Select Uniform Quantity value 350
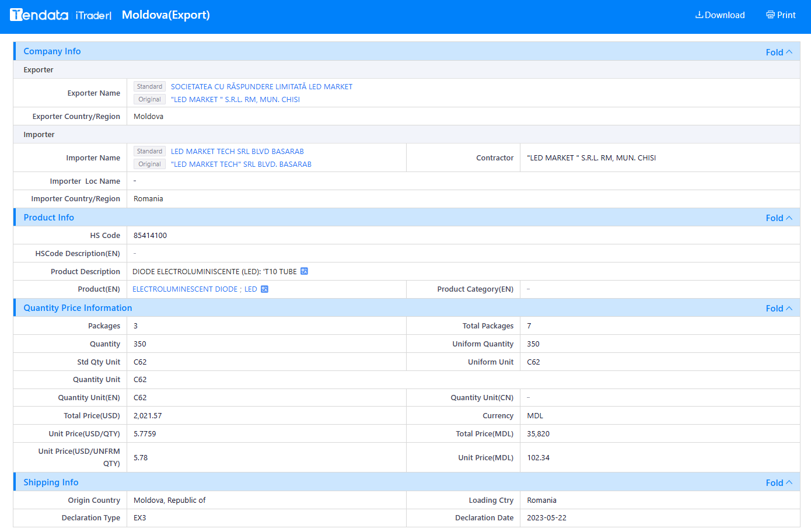Screen dimensions: 811x532 click(533, 344)
